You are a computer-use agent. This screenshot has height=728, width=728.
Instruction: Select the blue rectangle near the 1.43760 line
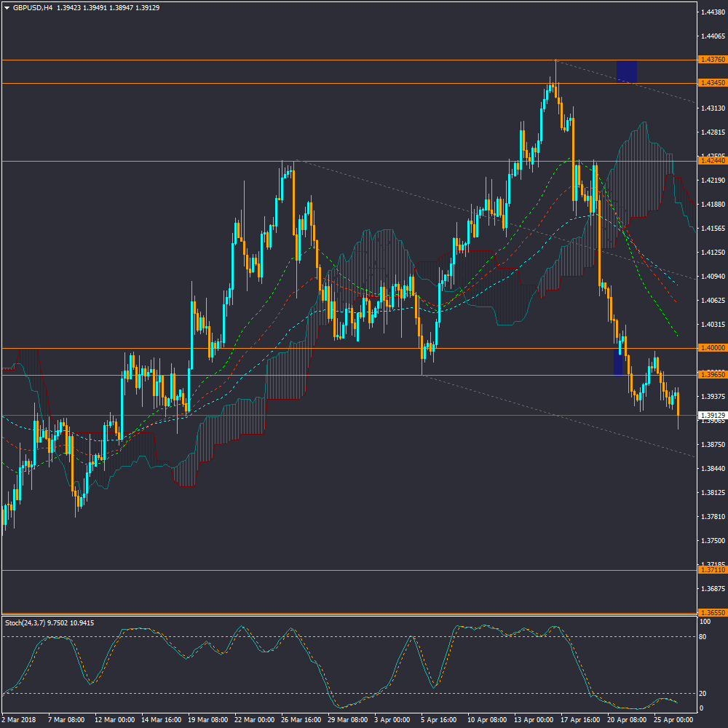click(626, 71)
